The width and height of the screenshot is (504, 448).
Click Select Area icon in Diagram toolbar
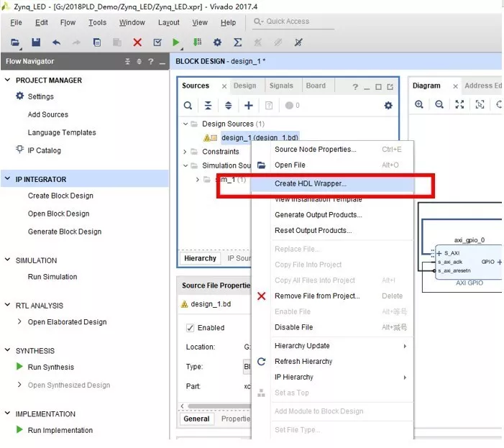[480, 104]
